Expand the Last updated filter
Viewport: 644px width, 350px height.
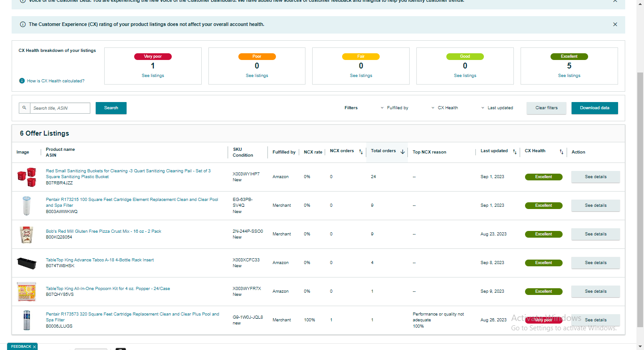pyautogui.click(x=497, y=108)
